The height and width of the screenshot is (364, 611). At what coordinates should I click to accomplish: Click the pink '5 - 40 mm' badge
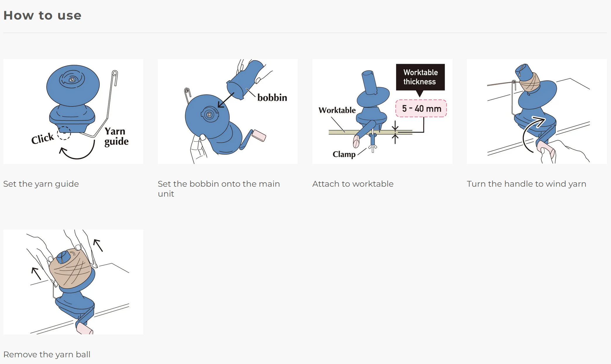click(421, 108)
